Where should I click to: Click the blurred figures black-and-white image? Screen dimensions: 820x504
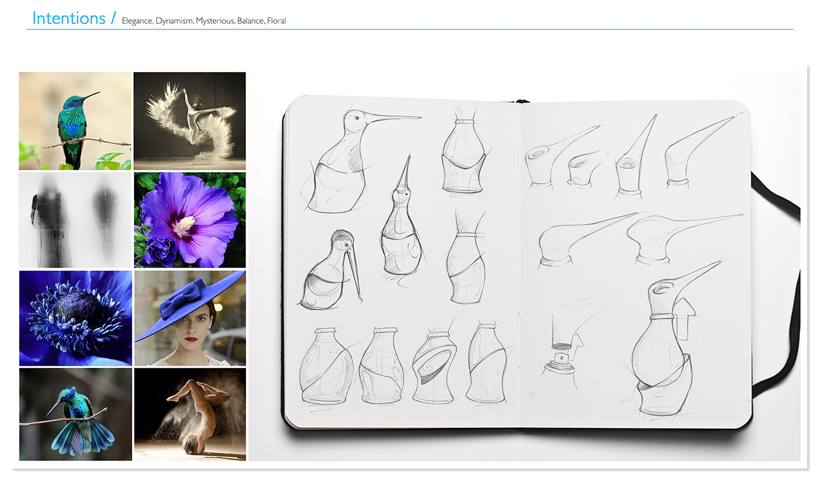pos(75,220)
